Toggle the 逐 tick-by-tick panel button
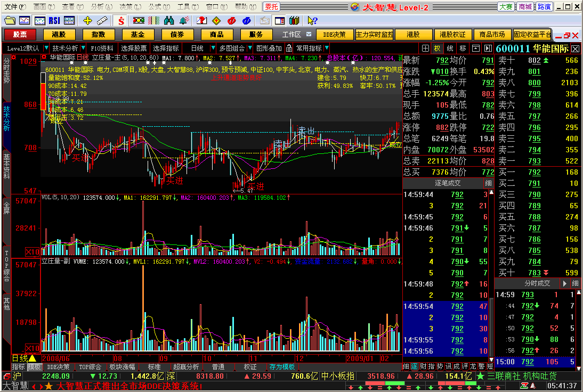This screenshot has height=392, width=583. coord(415,366)
